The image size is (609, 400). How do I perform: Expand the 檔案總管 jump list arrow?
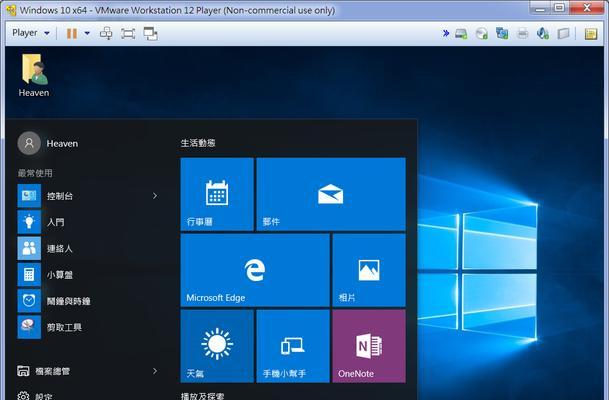[155, 371]
